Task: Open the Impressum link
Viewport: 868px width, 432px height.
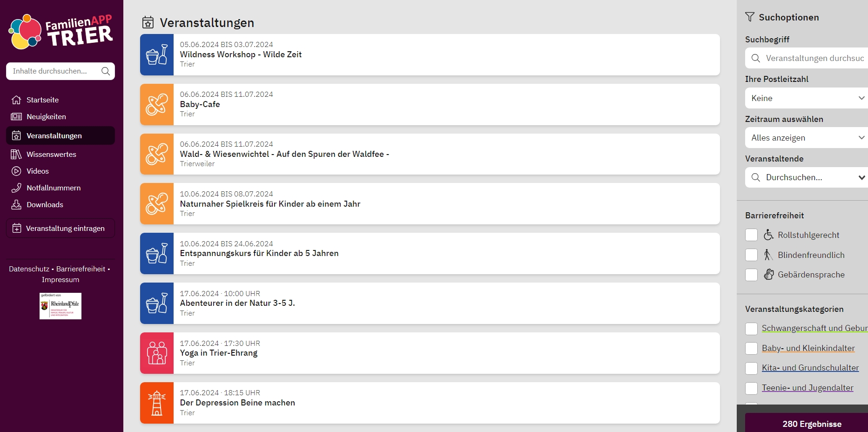Action: [61, 280]
